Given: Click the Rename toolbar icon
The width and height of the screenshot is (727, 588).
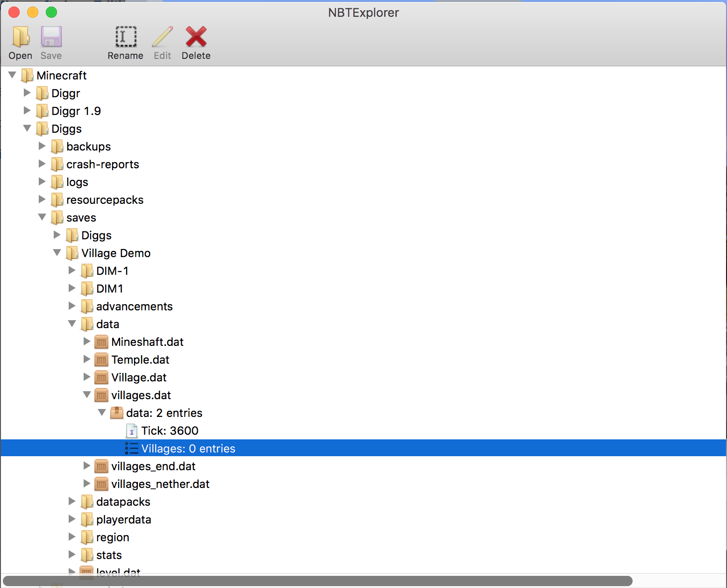Looking at the screenshot, I should pyautogui.click(x=126, y=37).
